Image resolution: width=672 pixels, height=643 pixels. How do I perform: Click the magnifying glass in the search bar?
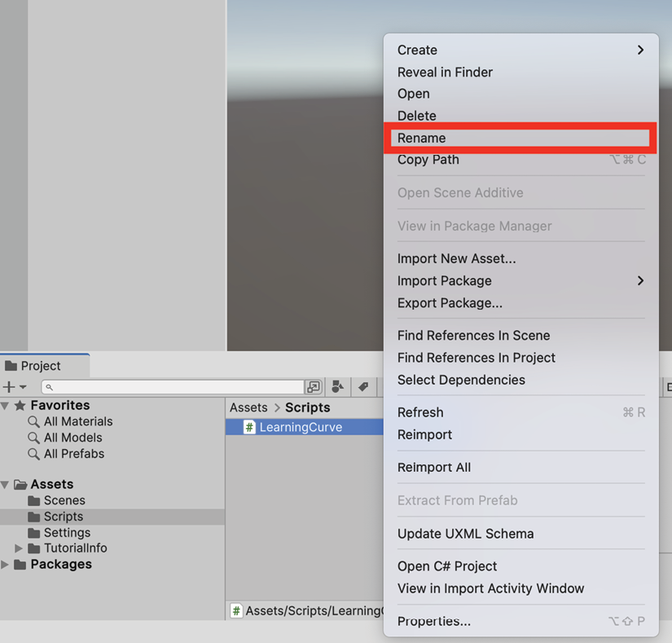51,386
